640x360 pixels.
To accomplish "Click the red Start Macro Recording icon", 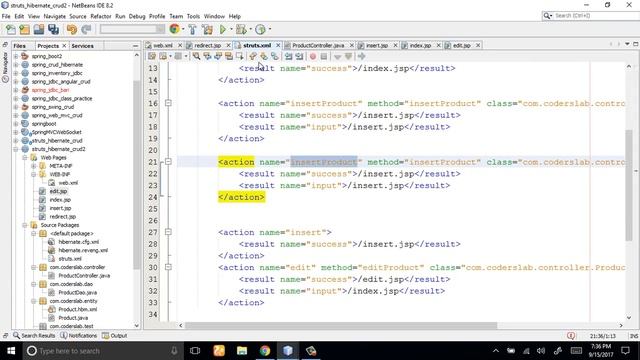I will [313, 56].
